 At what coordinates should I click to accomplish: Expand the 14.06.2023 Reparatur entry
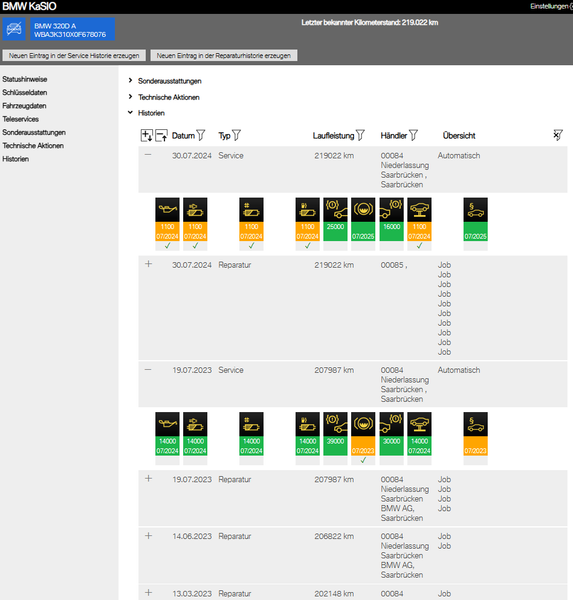pyautogui.click(x=149, y=536)
